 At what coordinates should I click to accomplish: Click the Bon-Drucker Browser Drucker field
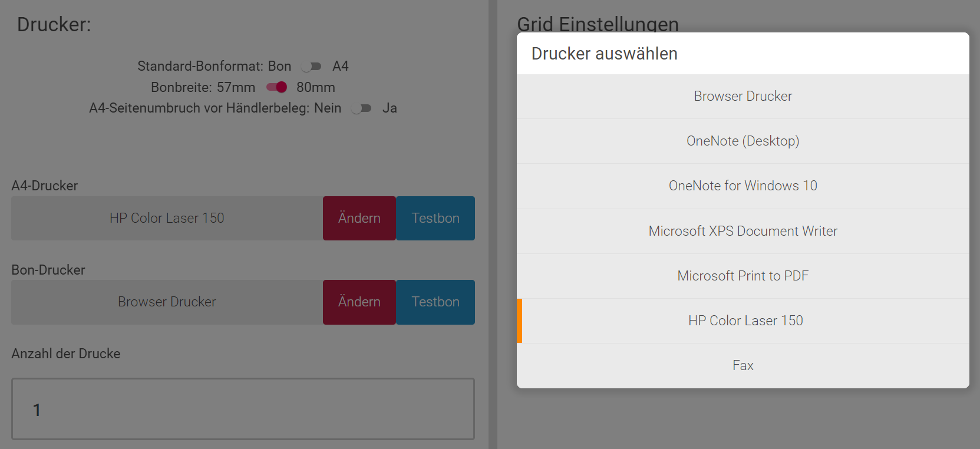(167, 302)
